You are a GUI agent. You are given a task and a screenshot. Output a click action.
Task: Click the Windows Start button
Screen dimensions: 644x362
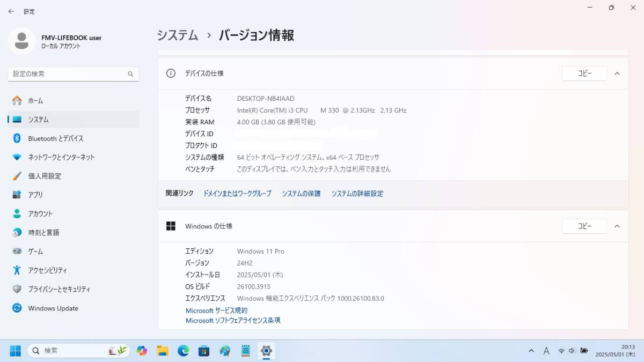pos(15,351)
